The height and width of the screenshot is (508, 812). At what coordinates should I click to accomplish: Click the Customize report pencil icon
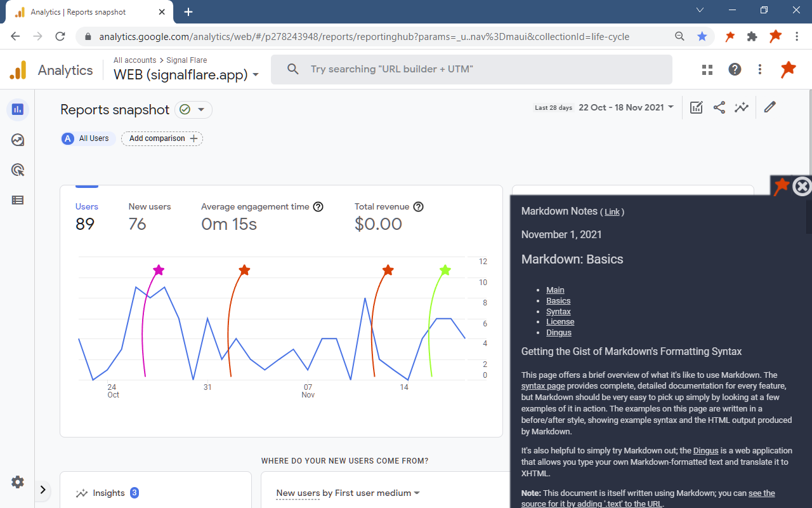pos(769,107)
